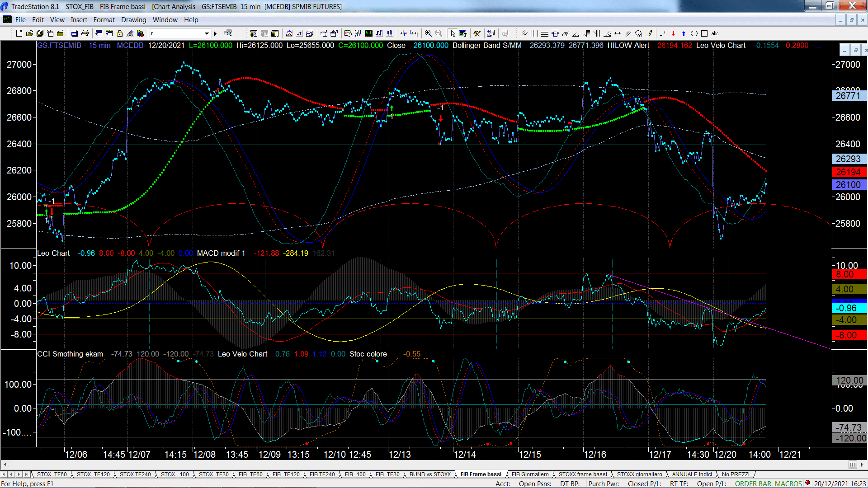Open the File menu

(x=20, y=20)
